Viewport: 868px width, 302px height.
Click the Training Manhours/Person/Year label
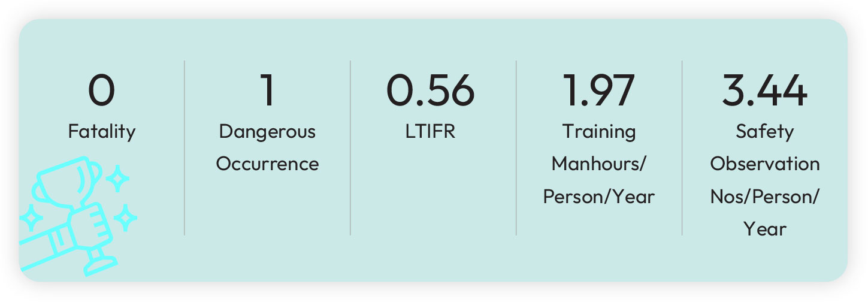click(599, 164)
